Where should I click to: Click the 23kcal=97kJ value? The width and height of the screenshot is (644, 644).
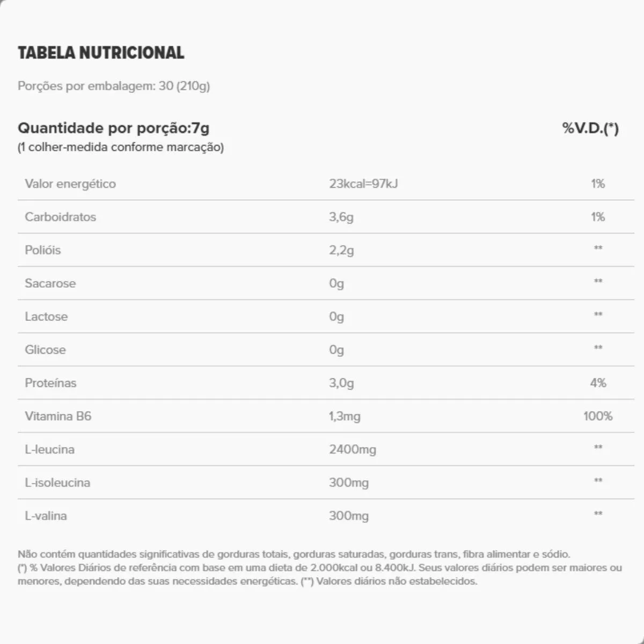pos(363,184)
